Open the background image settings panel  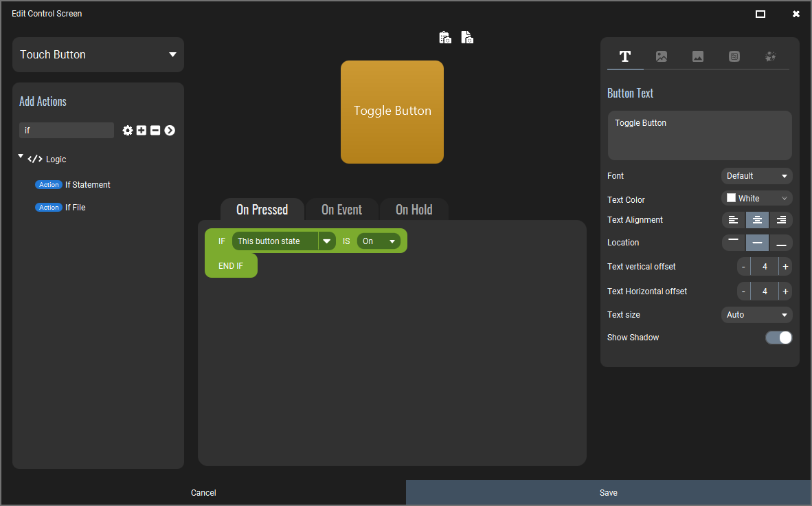698,56
